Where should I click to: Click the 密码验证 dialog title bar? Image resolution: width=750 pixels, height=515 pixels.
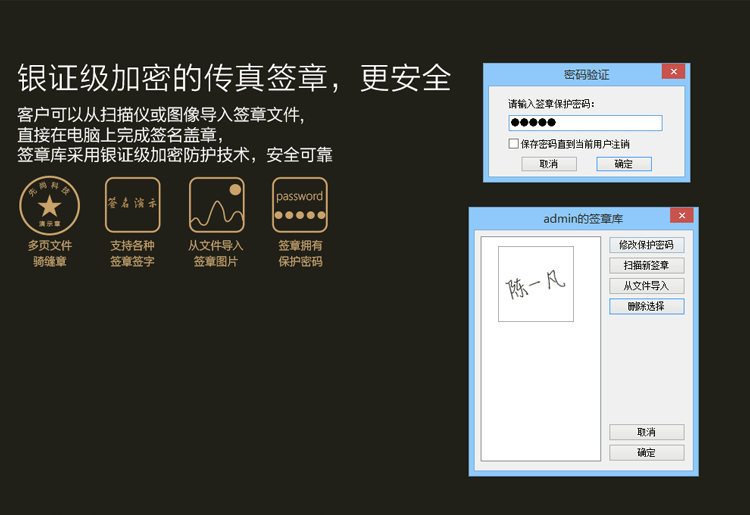click(x=585, y=73)
